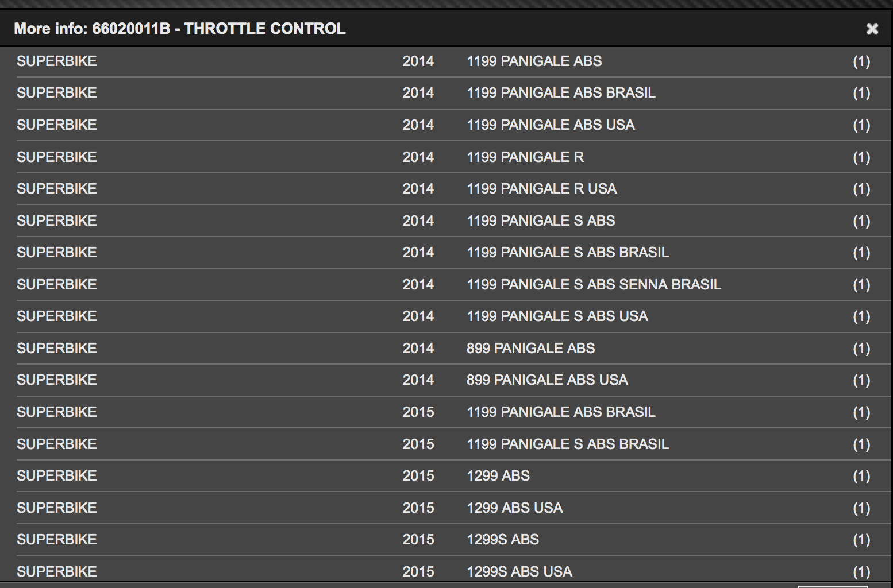Click the 1299 ABS USA entry

click(x=514, y=508)
